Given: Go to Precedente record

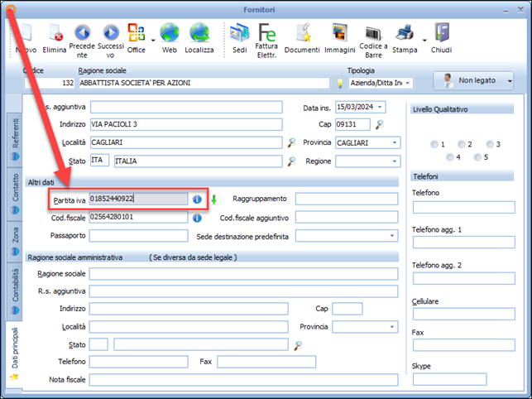Looking at the screenshot, I should (82, 41).
